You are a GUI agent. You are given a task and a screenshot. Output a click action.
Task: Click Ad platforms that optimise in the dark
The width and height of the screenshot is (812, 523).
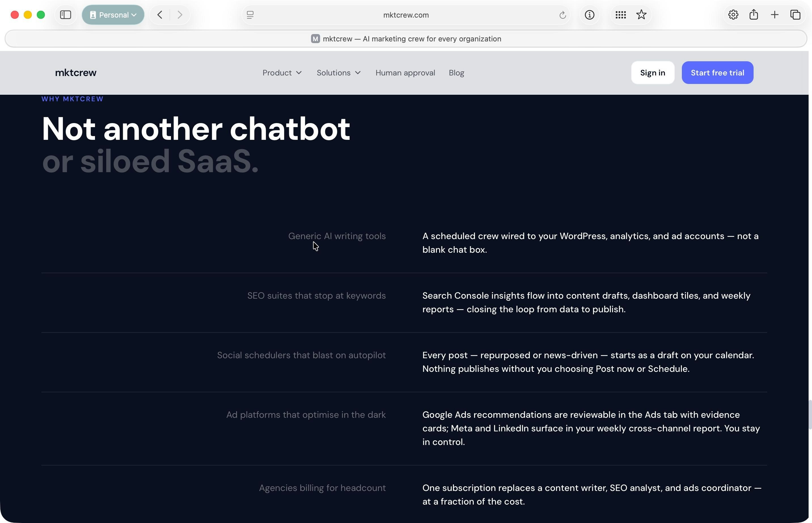306,415
